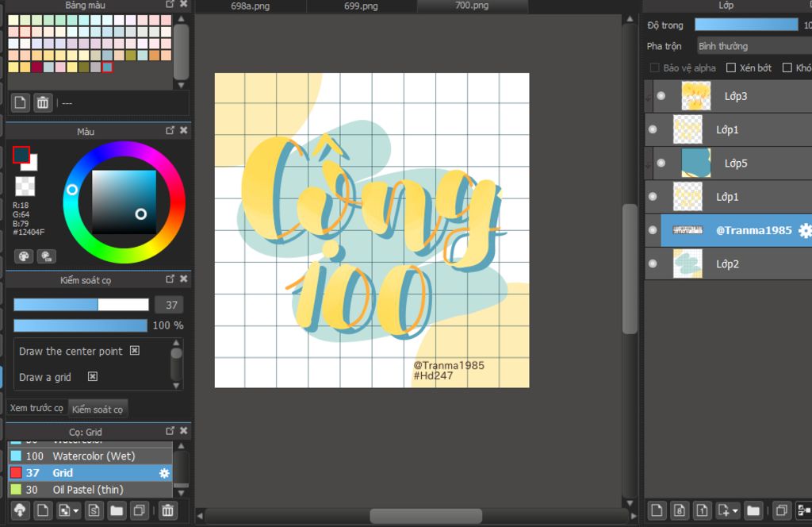The image size is (812, 527).
Task: Undock the Kiểm soát cọ panel
Action: click(x=170, y=279)
